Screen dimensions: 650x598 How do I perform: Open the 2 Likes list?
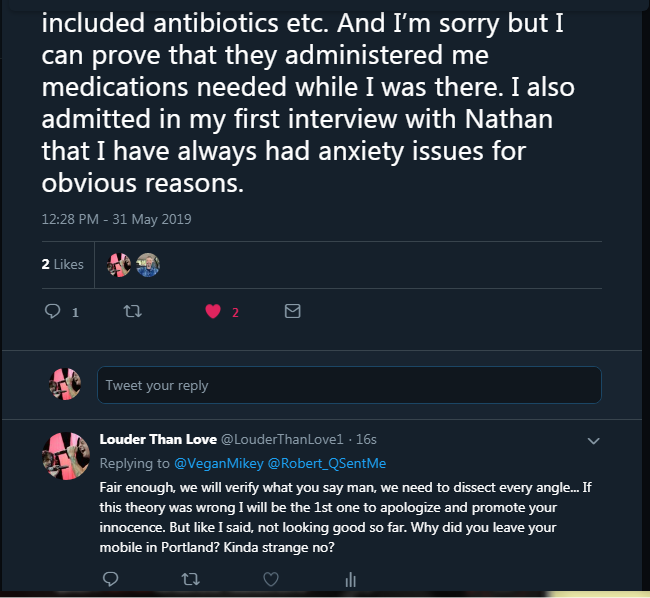[62, 264]
